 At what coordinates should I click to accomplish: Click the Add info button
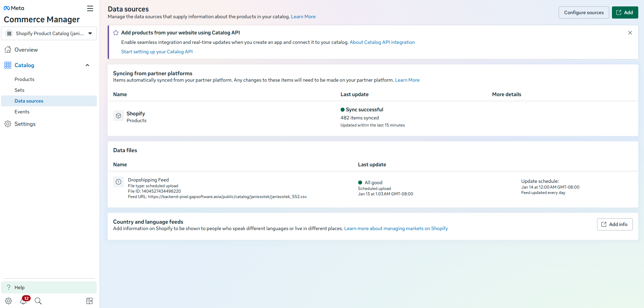click(615, 224)
